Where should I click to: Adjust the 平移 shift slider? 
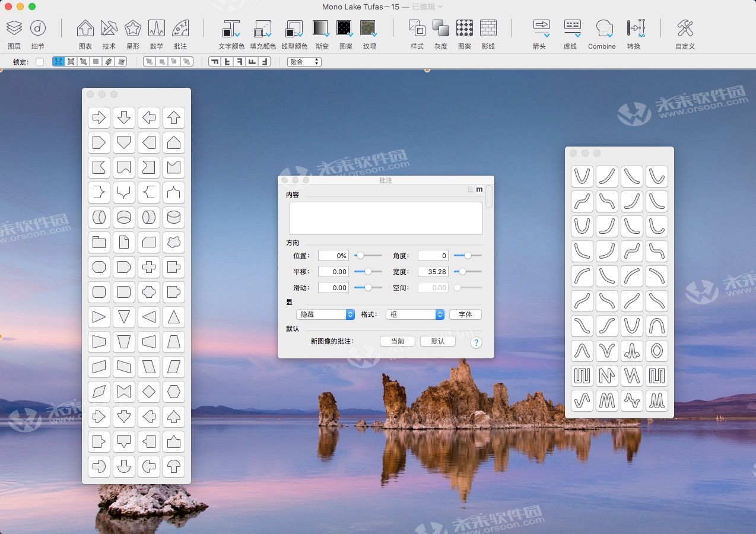click(368, 271)
